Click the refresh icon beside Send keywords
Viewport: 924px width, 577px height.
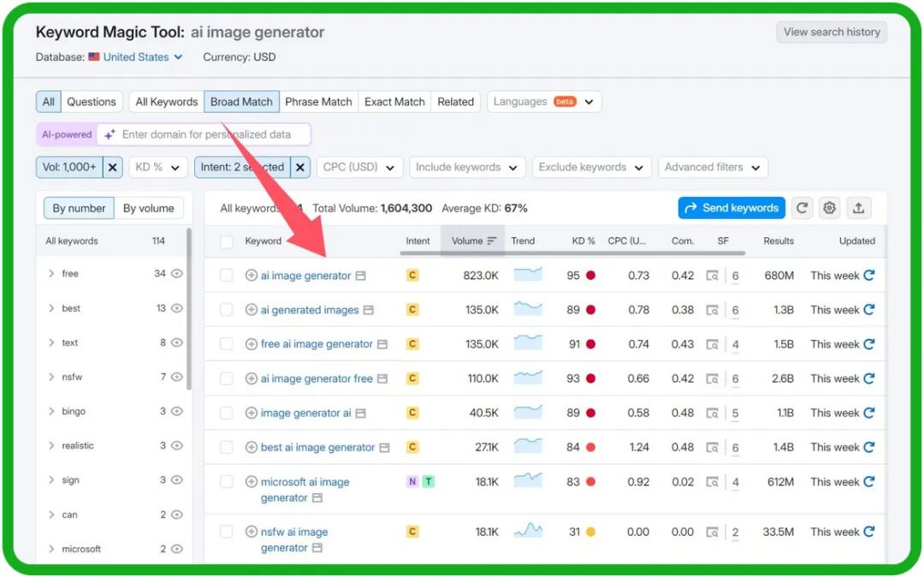click(x=802, y=208)
